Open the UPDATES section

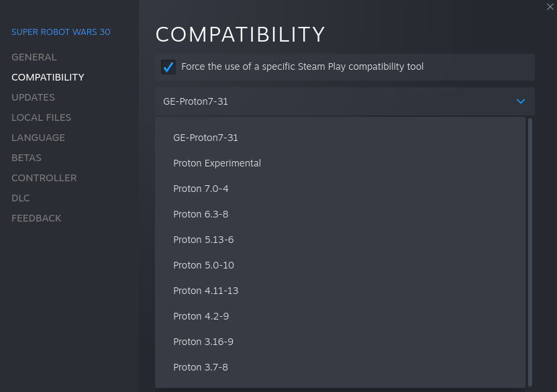33,97
